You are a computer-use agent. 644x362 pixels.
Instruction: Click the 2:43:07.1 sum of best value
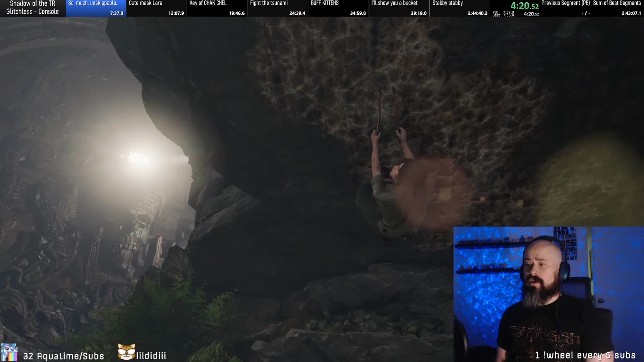click(x=631, y=13)
